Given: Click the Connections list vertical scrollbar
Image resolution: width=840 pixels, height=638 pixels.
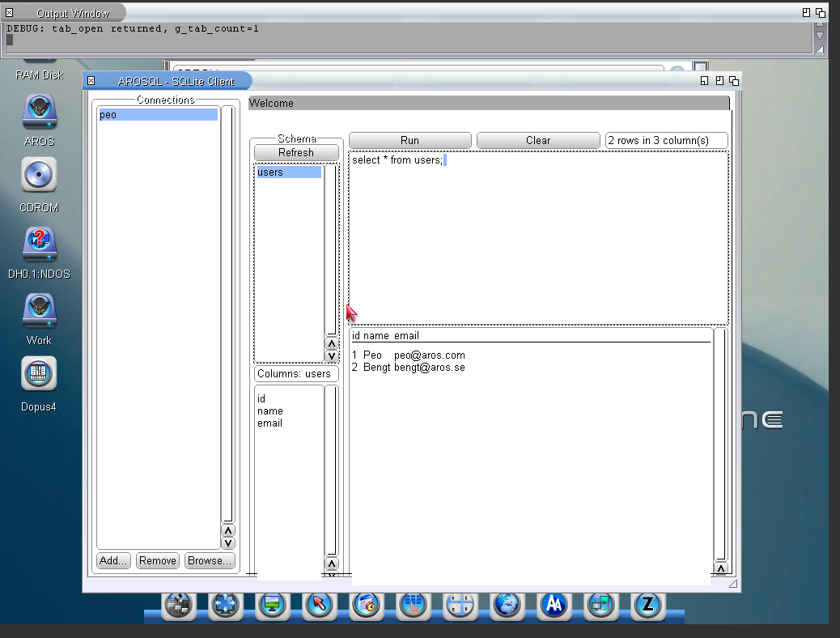Looking at the screenshot, I should (x=228, y=314).
